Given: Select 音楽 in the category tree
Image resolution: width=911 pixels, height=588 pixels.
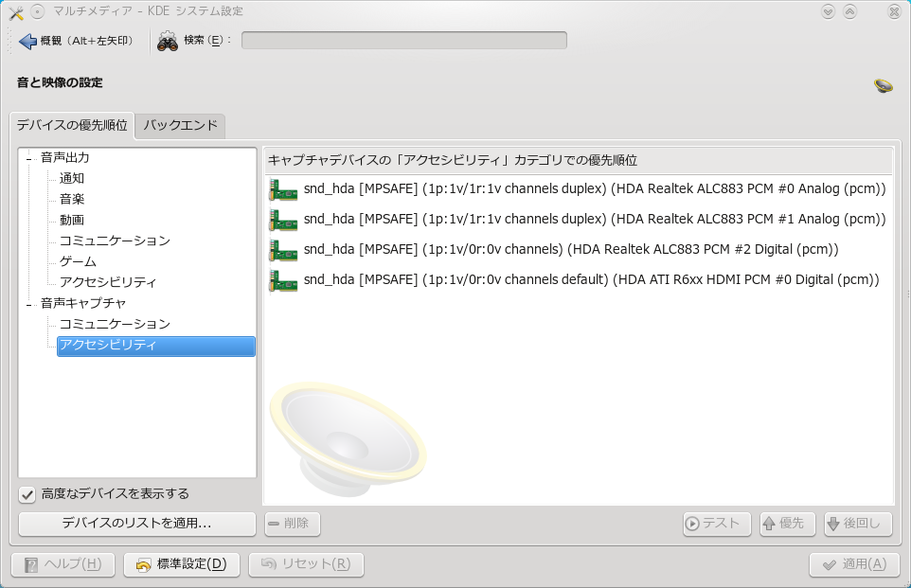Looking at the screenshot, I should coord(72,199).
